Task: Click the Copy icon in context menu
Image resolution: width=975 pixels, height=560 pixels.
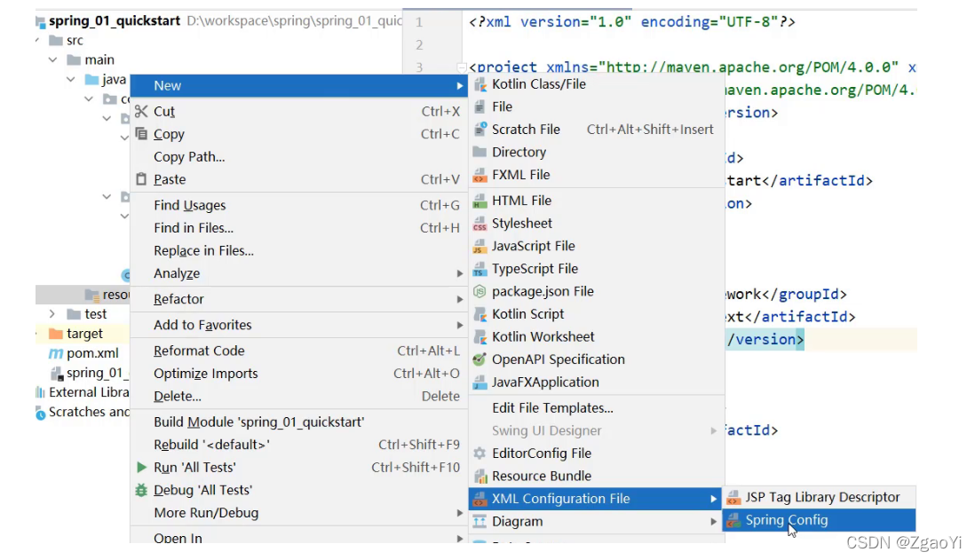Action: coord(141,134)
